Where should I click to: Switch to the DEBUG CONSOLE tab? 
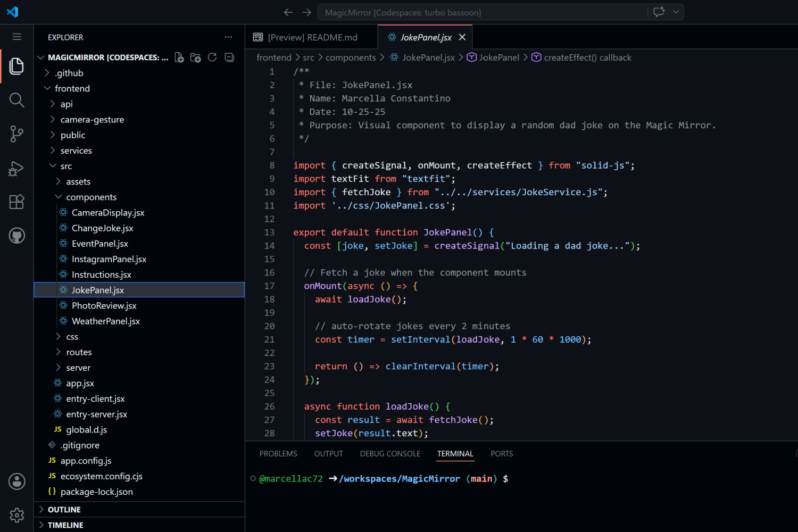click(390, 454)
